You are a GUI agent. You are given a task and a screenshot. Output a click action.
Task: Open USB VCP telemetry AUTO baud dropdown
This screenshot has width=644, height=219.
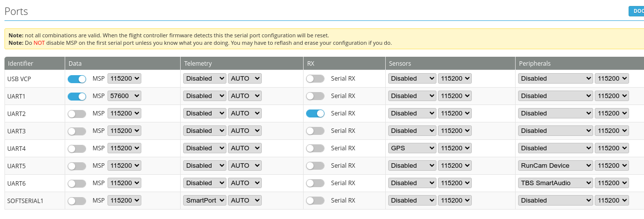[x=244, y=78]
